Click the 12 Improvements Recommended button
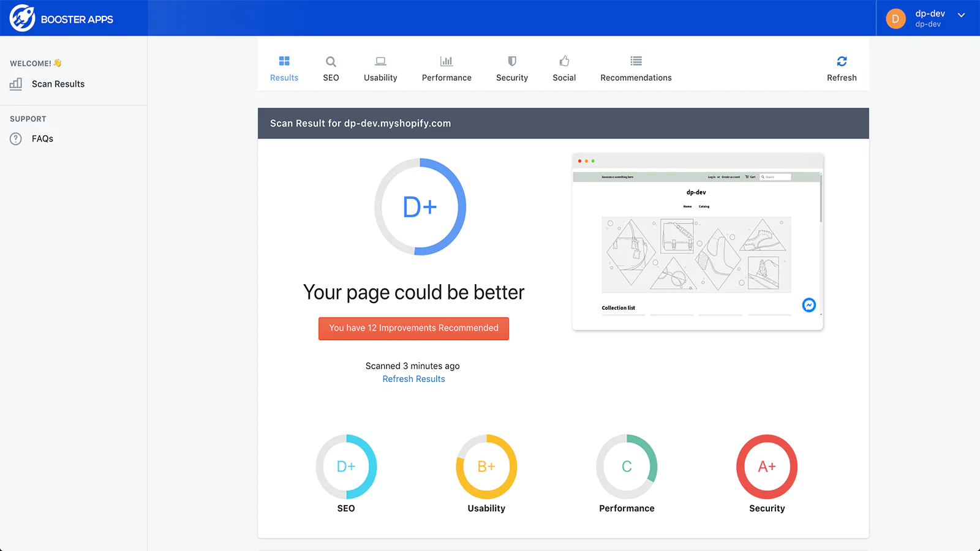The height and width of the screenshot is (551, 980). 413,328
